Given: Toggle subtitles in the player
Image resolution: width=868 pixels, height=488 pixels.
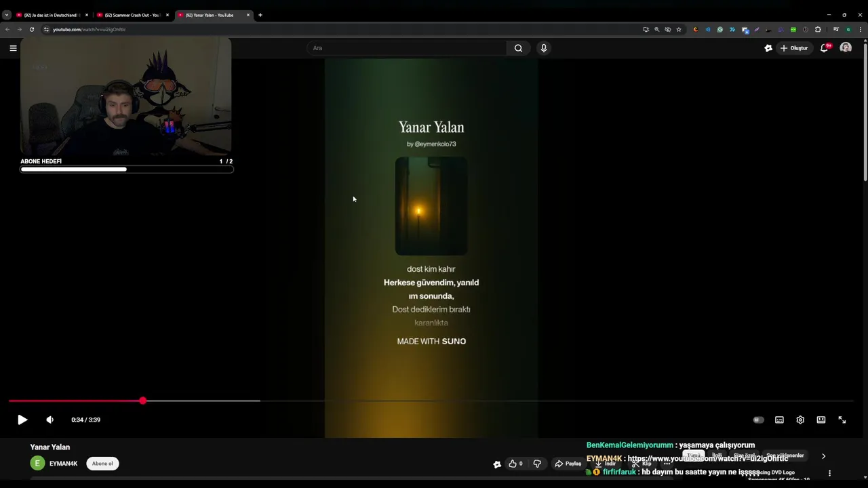Looking at the screenshot, I should (779, 420).
